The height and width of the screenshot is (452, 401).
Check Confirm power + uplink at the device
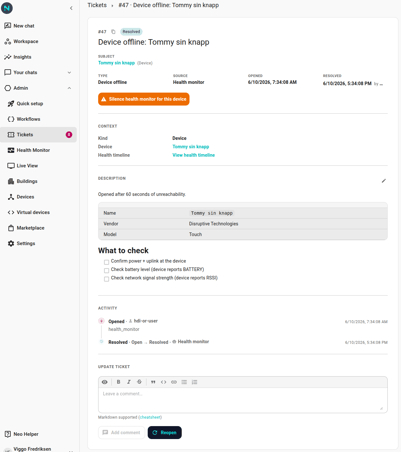click(106, 262)
